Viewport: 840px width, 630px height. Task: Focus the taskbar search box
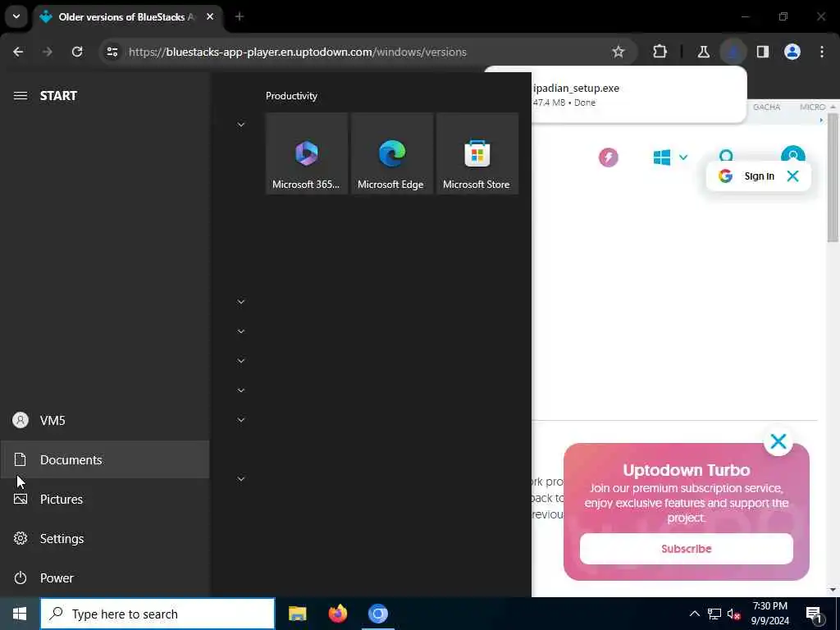pyautogui.click(x=157, y=614)
